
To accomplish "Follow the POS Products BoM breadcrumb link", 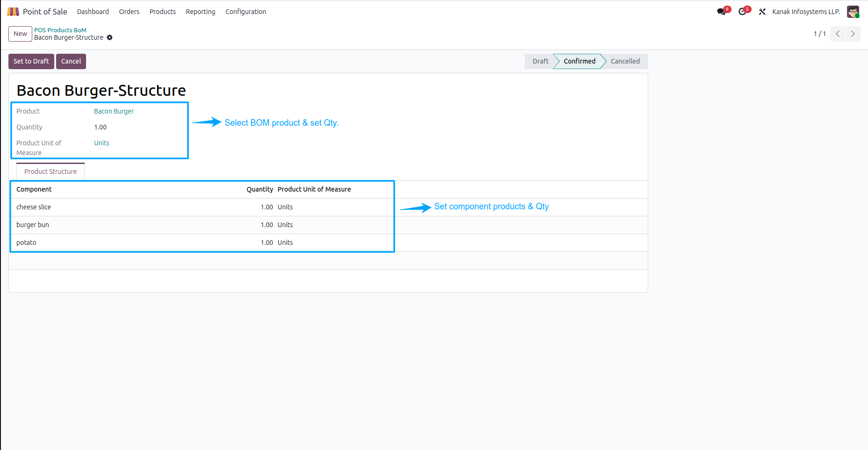I will [60, 30].
